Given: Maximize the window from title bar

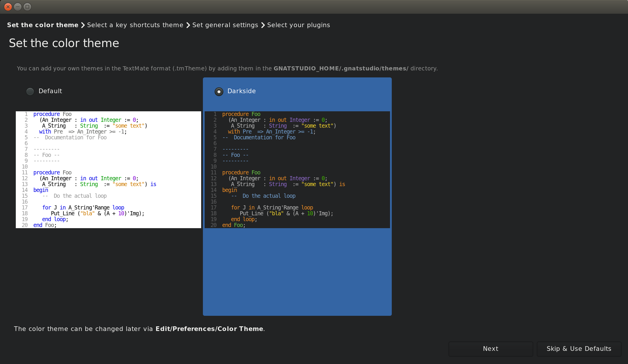Looking at the screenshot, I should 27,7.
